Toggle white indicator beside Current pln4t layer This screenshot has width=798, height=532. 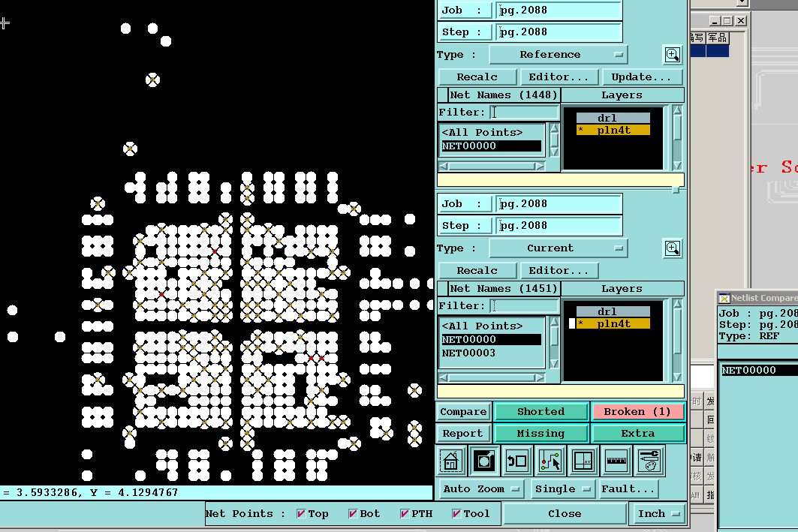[571, 323]
